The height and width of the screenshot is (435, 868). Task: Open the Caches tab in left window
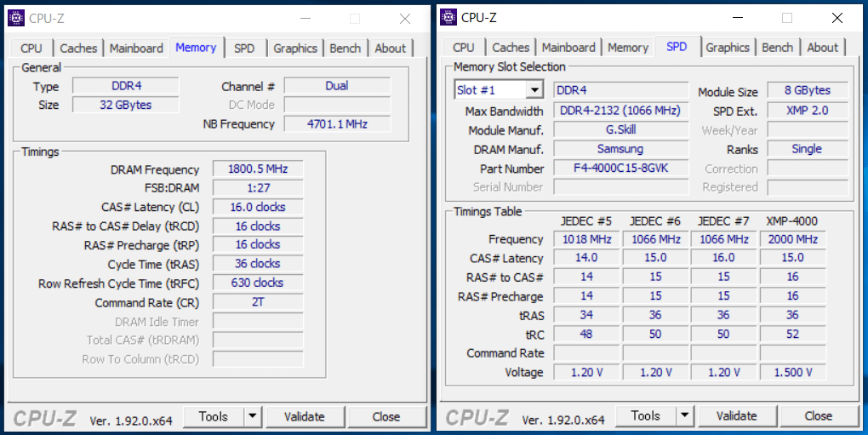(x=78, y=49)
